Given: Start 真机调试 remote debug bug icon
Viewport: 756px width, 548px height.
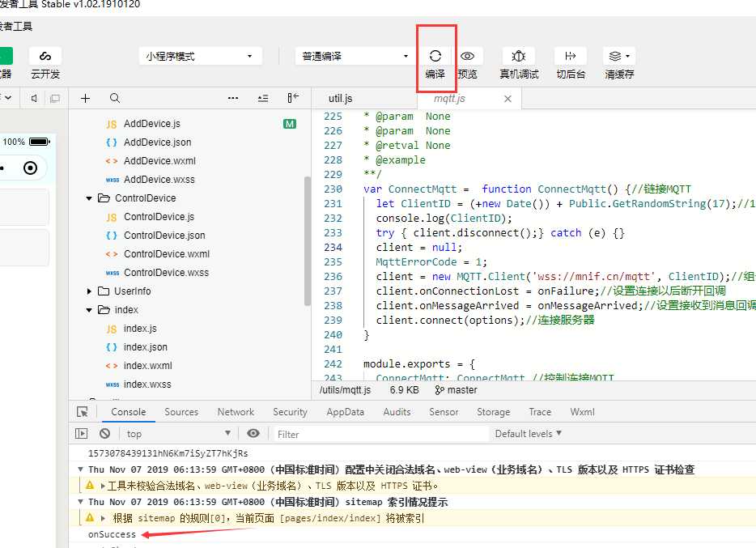Looking at the screenshot, I should coord(518,56).
